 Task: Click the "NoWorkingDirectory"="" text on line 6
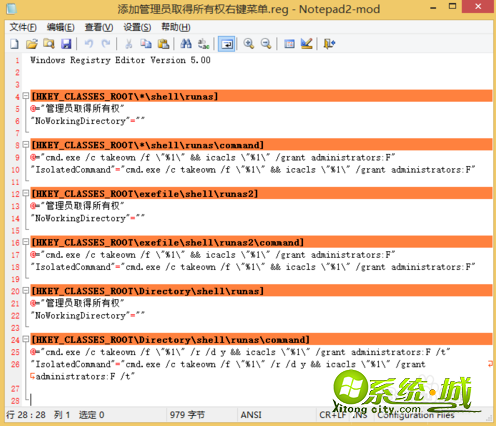pyautogui.click(x=87, y=121)
